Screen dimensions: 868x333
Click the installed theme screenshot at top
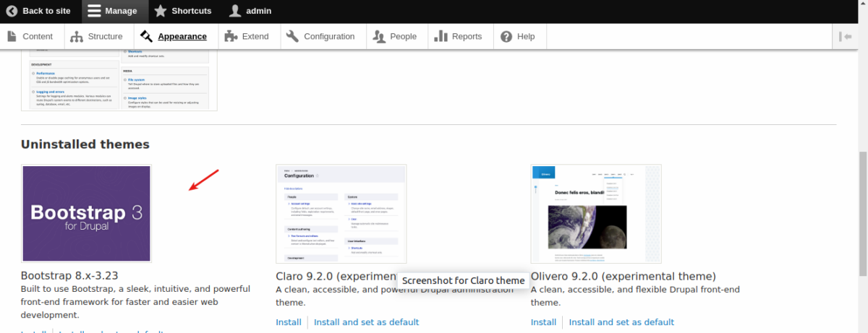(x=119, y=79)
